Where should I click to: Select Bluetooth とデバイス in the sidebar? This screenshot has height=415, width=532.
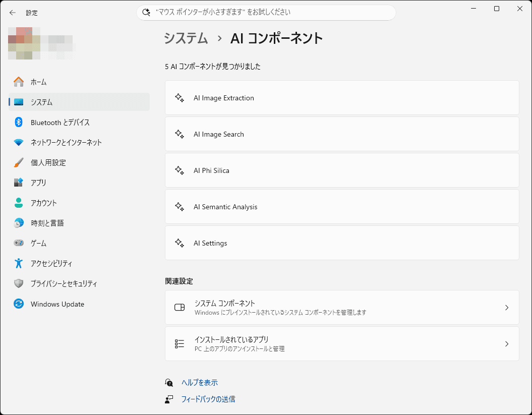[79, 122]
